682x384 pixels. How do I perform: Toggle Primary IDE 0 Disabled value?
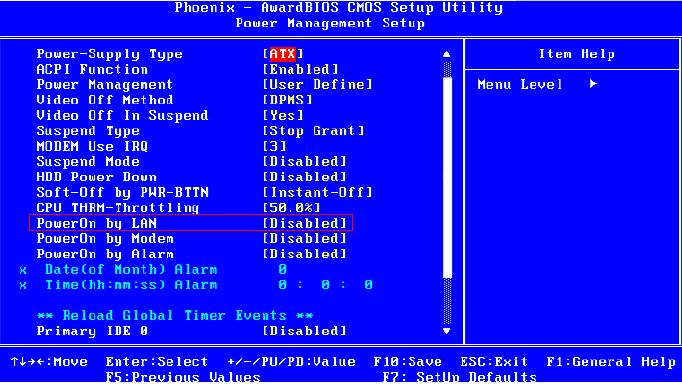point(305,331)
